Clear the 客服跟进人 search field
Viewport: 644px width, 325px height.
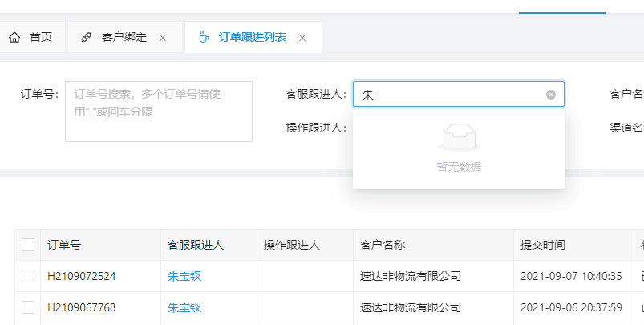pyautogui.click(x=551, y=95)
